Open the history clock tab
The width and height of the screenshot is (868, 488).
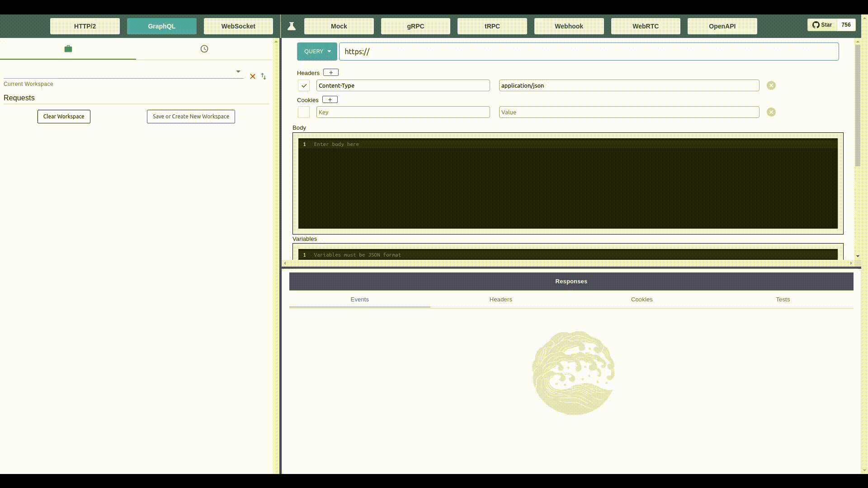click(x=204, y=49)
